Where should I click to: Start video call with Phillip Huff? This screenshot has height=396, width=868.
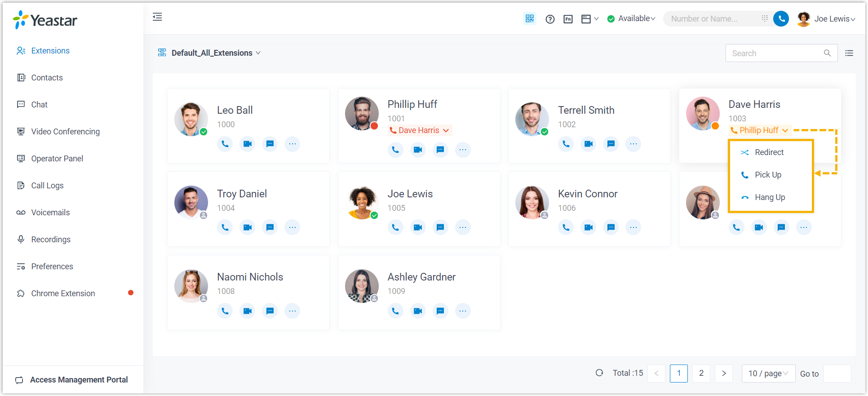point(418,150)
